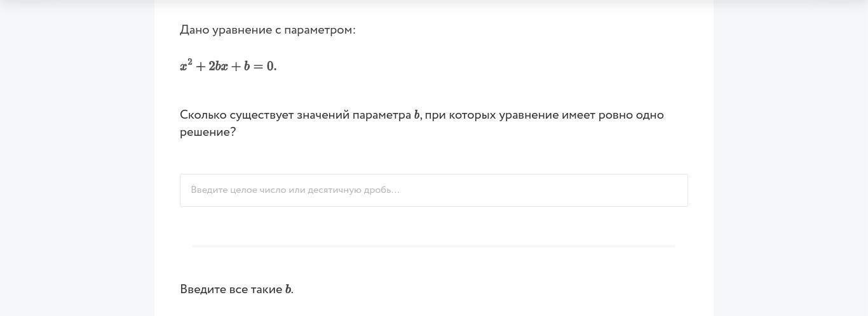Click the word 'решение?' on the second line
The image size is (868, 316).
click(208, 132)
